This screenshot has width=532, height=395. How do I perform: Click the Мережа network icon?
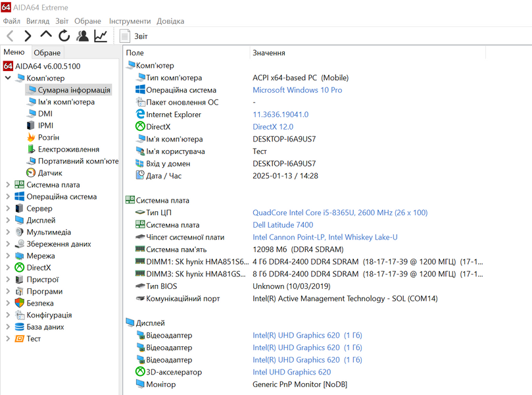tap(19, 255)
